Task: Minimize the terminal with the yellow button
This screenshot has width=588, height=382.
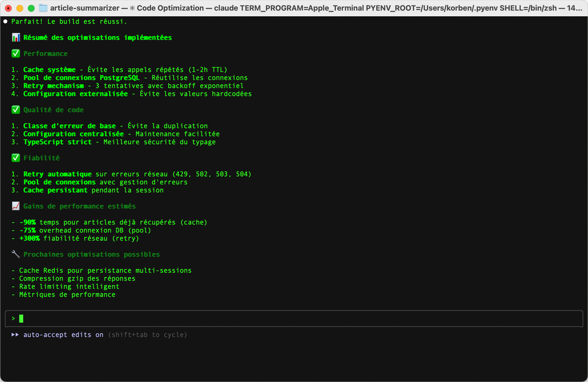Action: coord(20,8)
